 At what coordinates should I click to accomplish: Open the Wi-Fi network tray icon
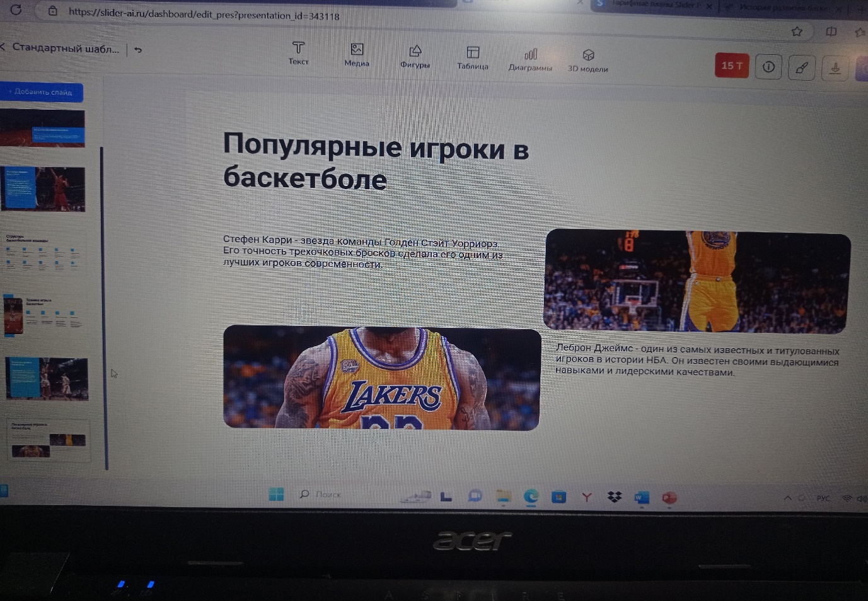coord(847,499)
